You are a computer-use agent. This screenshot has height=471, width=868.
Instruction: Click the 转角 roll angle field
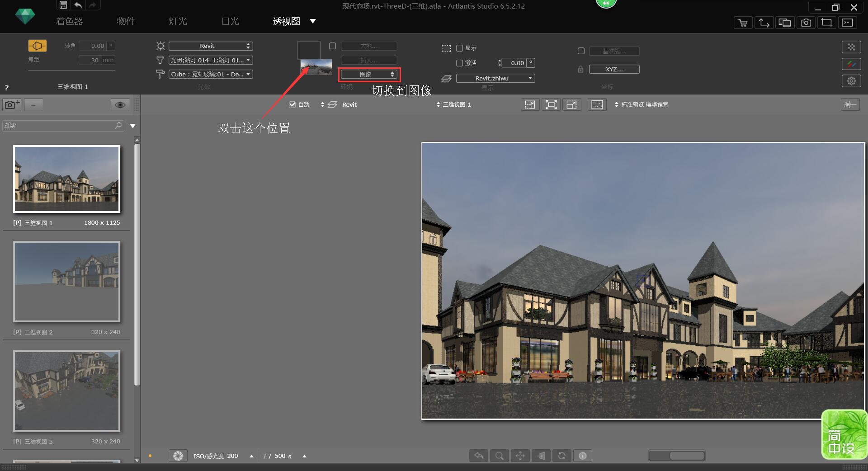coord(96,46)
